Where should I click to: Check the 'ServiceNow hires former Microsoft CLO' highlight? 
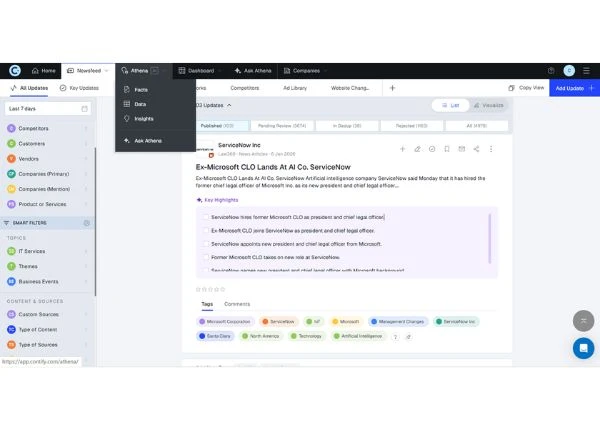(206, 217)
